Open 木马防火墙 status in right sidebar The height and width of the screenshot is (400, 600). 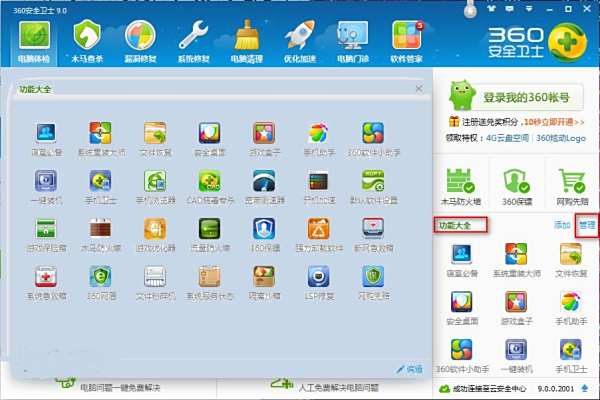tap(461, 187)
